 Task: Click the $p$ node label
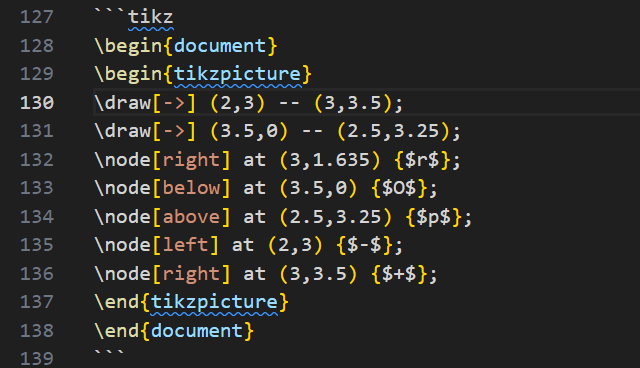(433, 217)
